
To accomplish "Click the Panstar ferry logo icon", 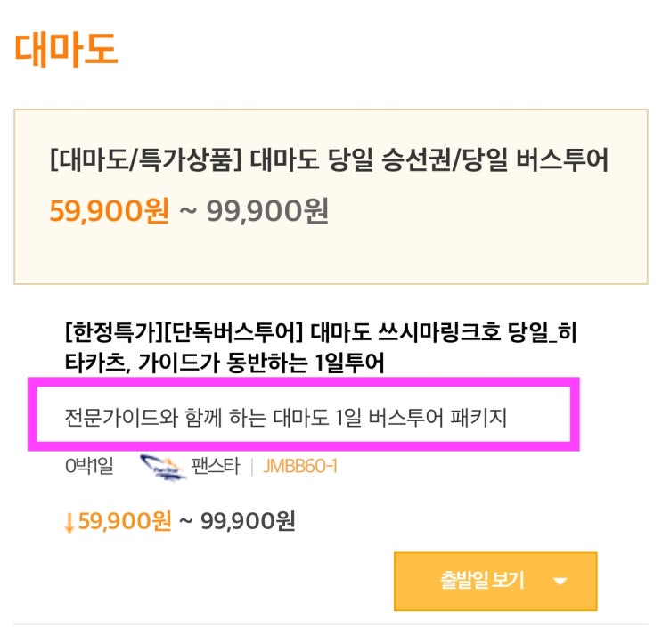I will (x=163, y=467).
